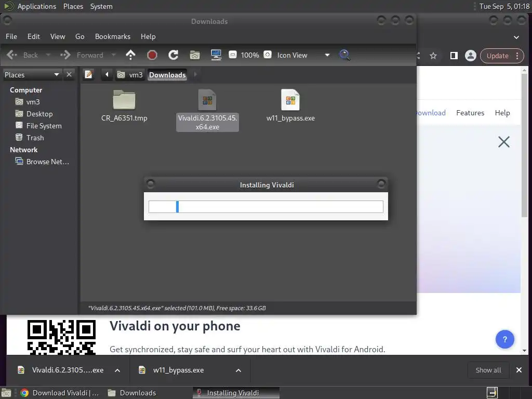
Task: Toggle the browser side panel icon
Action: pyautogui.click(x=454, y=56)
